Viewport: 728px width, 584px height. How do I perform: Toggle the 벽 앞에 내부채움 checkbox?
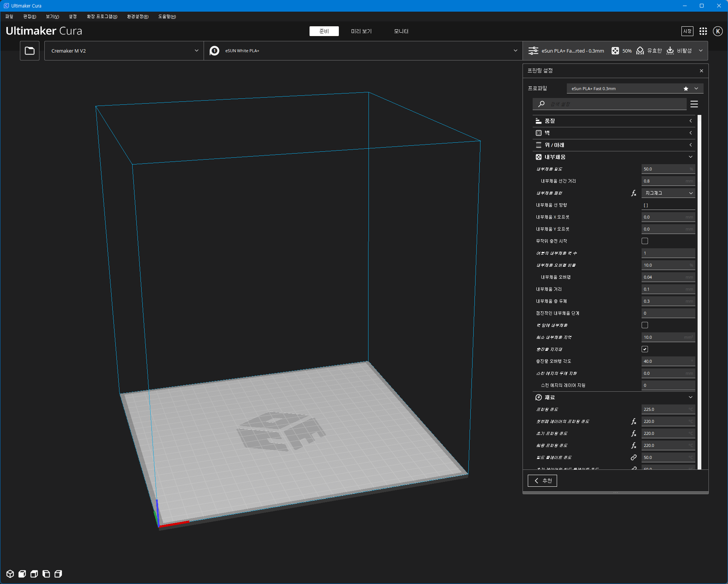coord(645,325)
